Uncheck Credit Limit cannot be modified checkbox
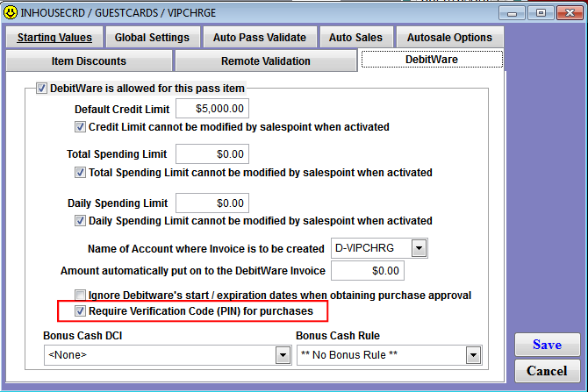588x392 pixels. tap(80, 126)
